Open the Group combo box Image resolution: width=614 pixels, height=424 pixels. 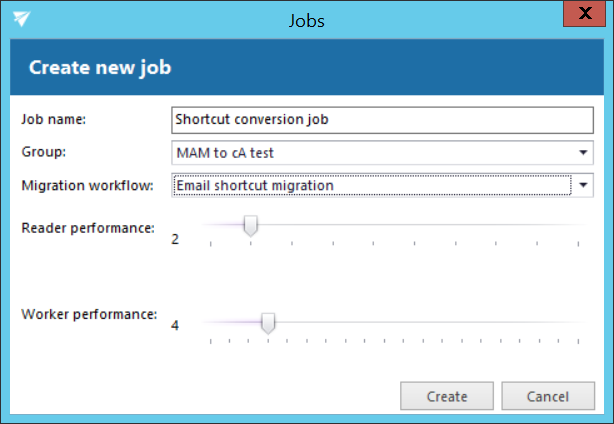[x=372, y=152]
